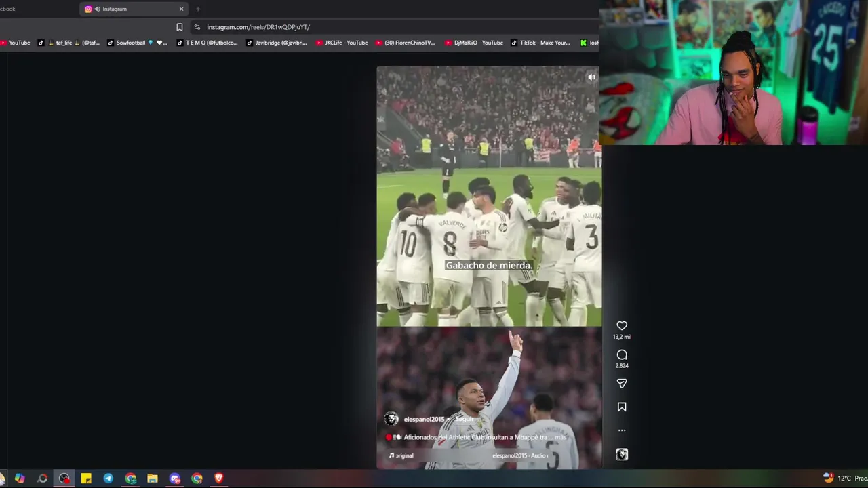Image resolution: width=868 pixels, height=488 pixels.
Task: Open the Sowfootball bookmark
Action: (x=136, y=43)
